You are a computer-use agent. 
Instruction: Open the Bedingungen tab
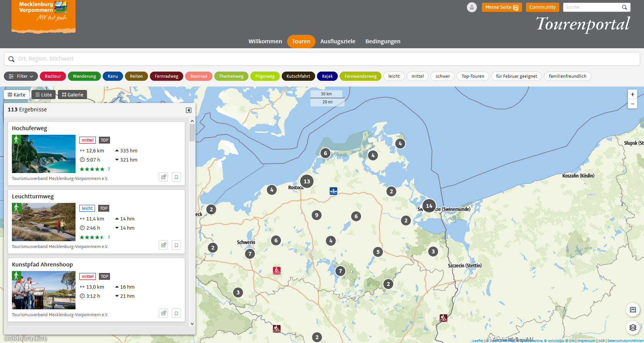[383, 41]
